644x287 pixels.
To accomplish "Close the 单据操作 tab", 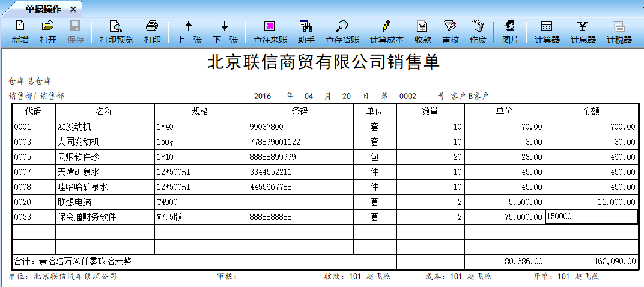I will (73, 10).
